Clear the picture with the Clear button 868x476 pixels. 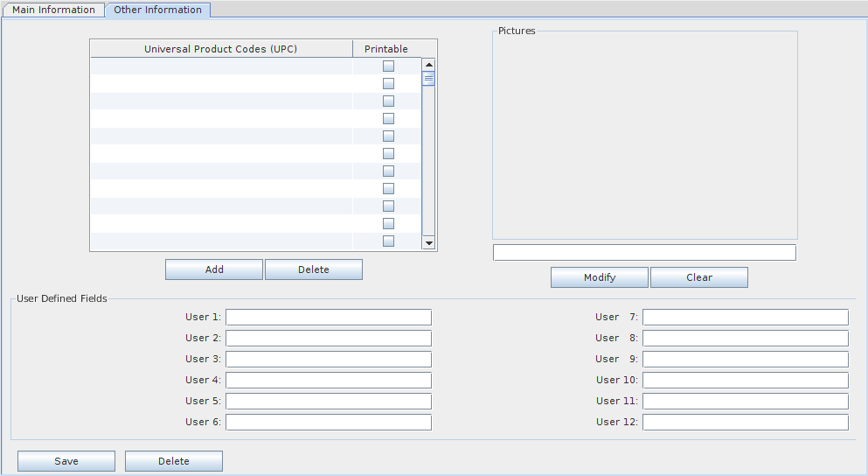coord(699,277)
